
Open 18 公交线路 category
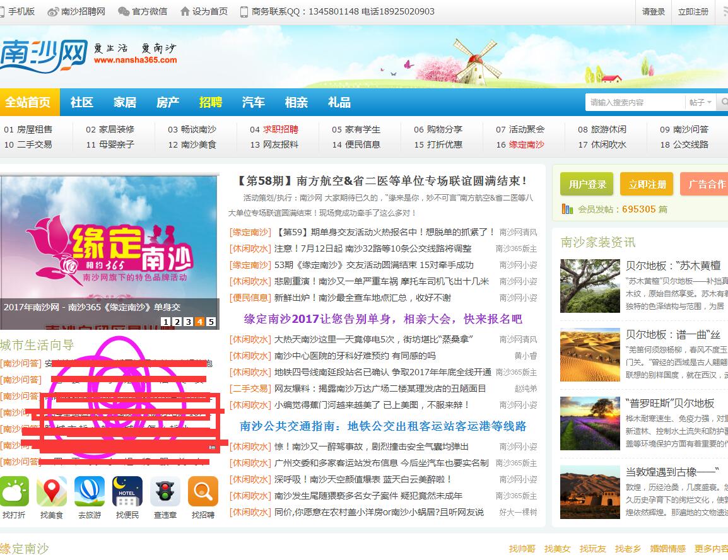point(684,144)
